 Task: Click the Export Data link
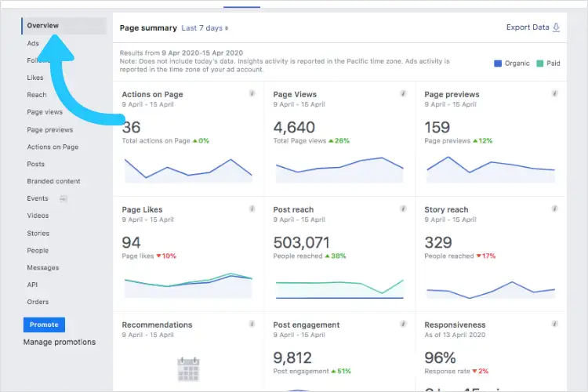point(528,27)
